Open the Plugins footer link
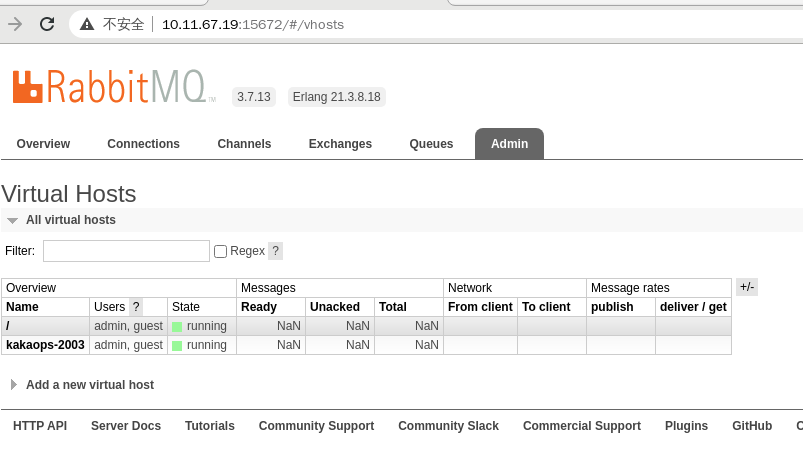 [686, 426]
